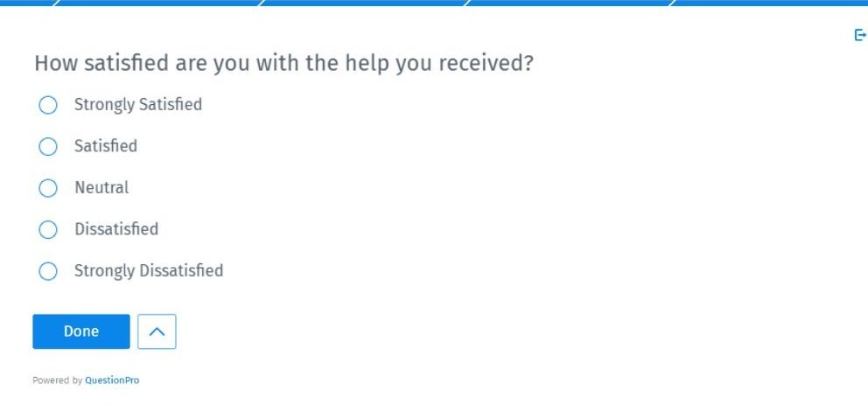
Task: Click the exit survey icon
Action: tap(861, 36)
